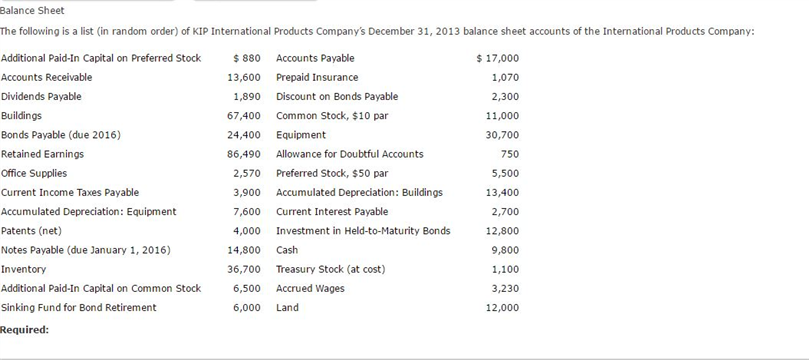Click Accumulated Depreciation: Buildings label
The height and width of the screenshot is (360, 809).
pos(359,192)
